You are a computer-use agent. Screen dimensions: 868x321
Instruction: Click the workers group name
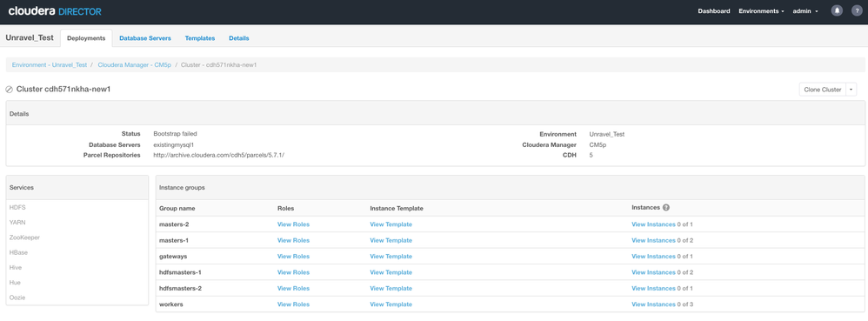(171, 305)
